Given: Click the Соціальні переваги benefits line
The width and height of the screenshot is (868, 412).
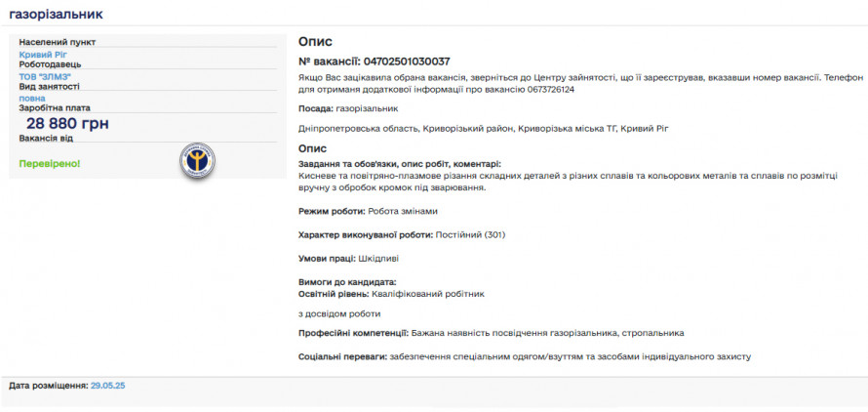Looking at the screenshot, I should 524,356.
